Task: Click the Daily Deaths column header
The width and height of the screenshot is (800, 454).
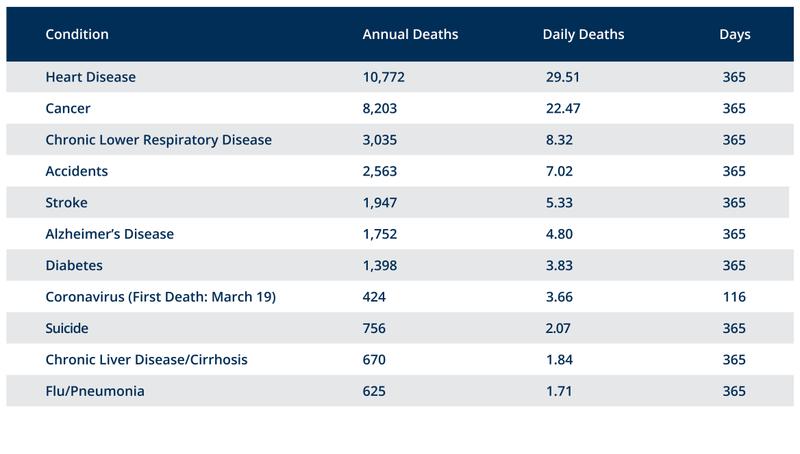Action: click(x=583, y=34)
